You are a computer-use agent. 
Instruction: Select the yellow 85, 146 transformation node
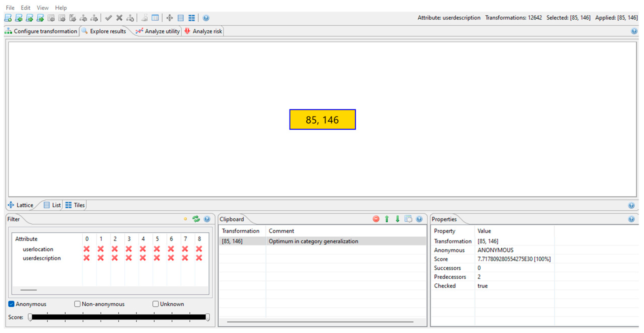322,120
